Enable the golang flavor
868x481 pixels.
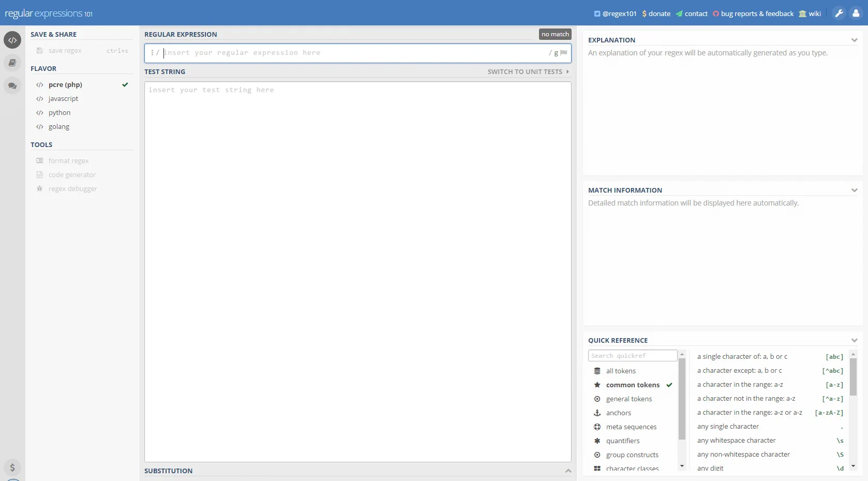click(58, 126)
